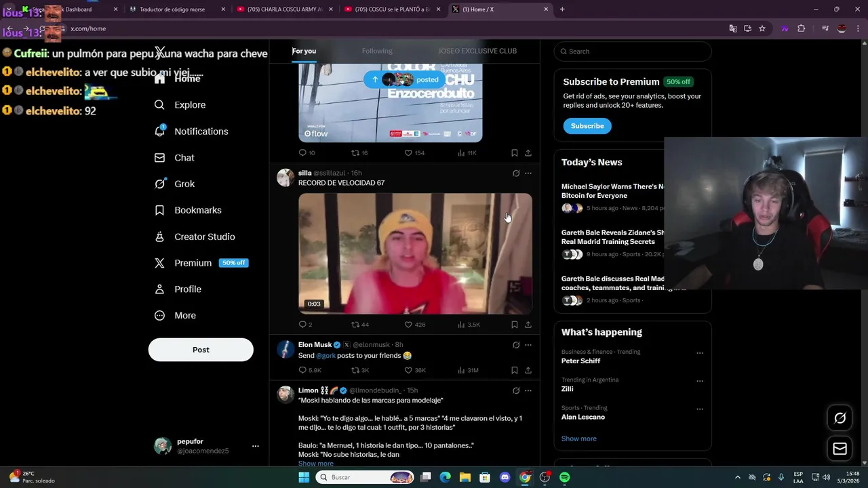Load new posts via the posted pill

[x=406, y=79]
